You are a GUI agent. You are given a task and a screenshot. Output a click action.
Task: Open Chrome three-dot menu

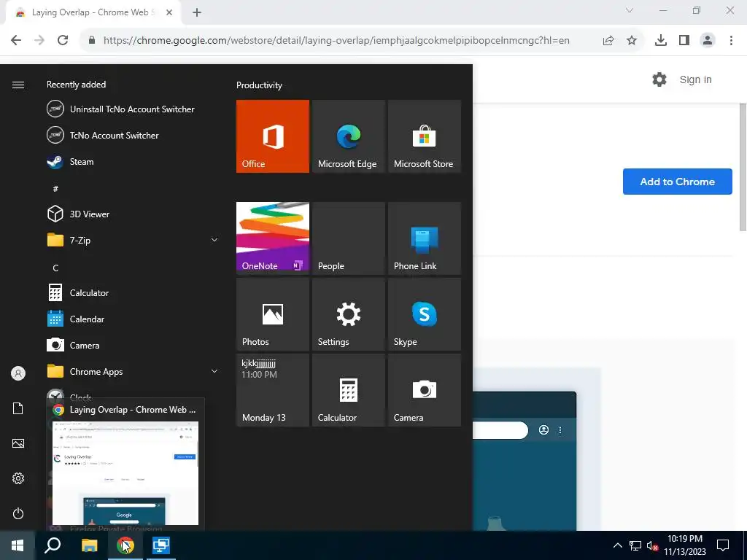731,41
